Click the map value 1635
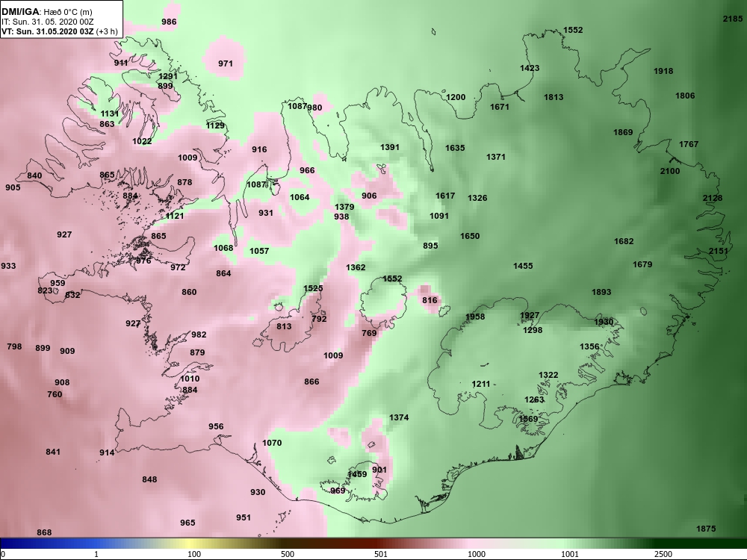The width and height of the screenshot is (747, 560). [455, 148]
